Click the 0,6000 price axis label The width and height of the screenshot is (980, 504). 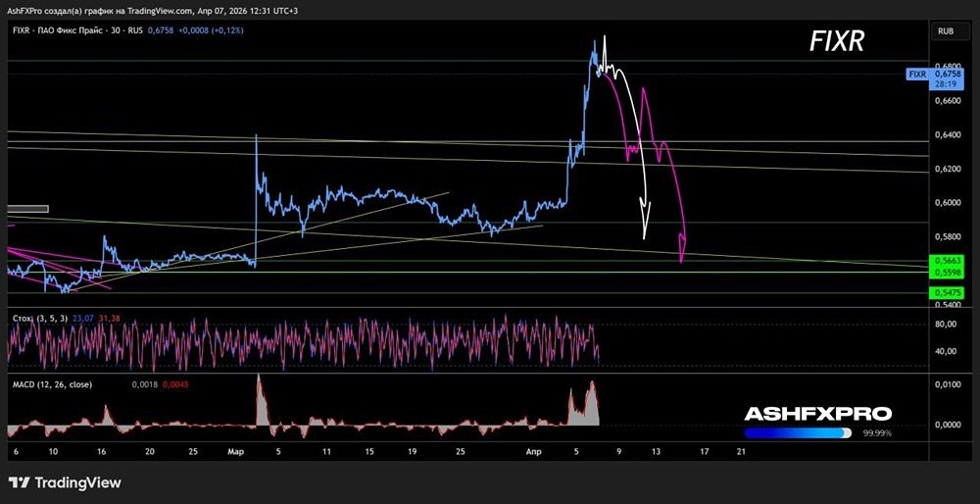click(x=948, y=203)
